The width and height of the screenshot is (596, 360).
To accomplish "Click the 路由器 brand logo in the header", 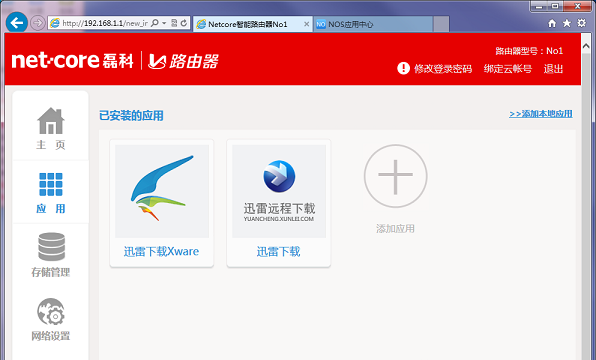I will click(x=183, y=61).
